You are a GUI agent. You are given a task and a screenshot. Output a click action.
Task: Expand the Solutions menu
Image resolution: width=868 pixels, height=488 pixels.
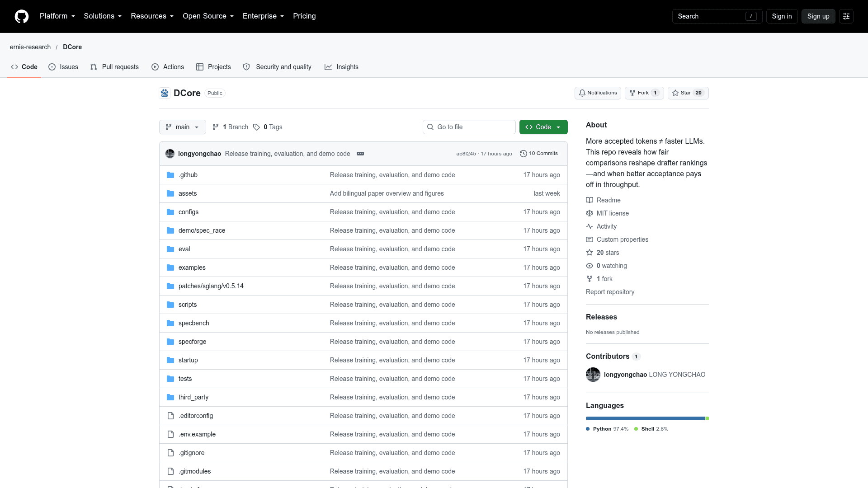(103, 16)
